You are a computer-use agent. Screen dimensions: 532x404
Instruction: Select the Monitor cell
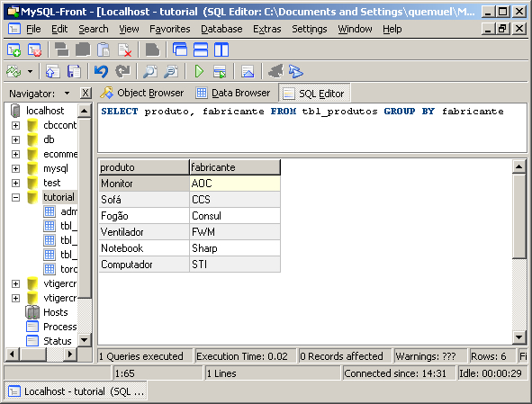[x=144, y=184]
